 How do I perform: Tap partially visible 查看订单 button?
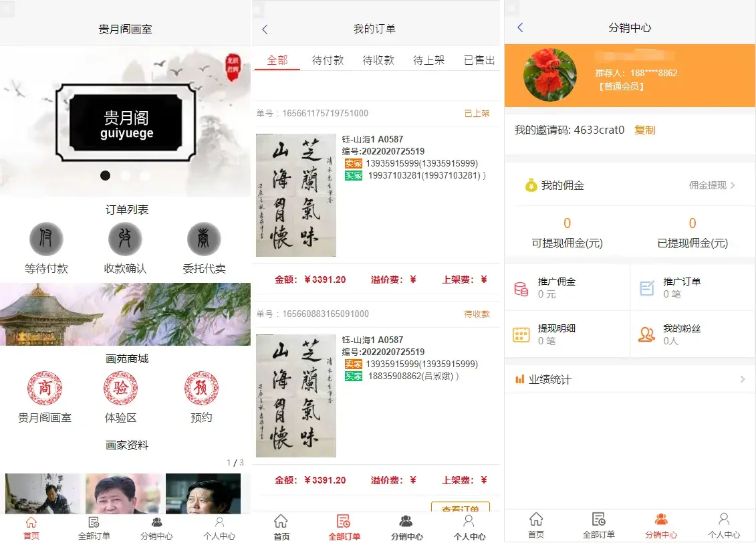click(461, 507)
